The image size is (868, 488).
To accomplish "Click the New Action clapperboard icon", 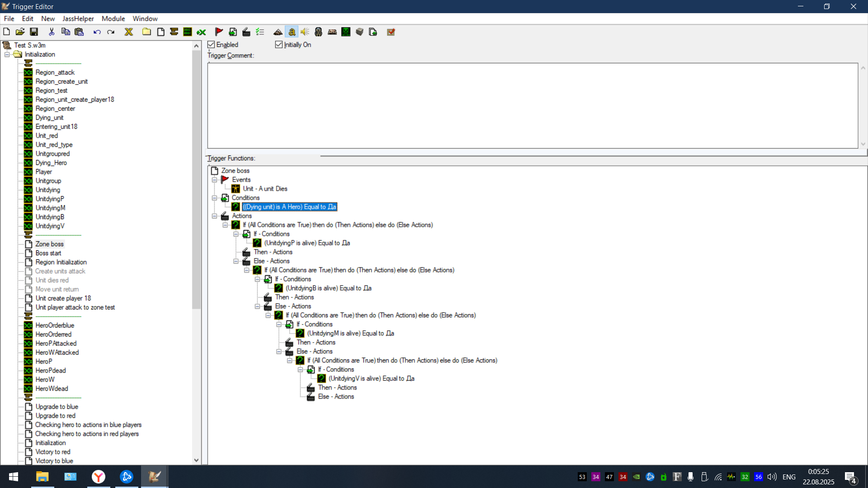I will 246,32.
